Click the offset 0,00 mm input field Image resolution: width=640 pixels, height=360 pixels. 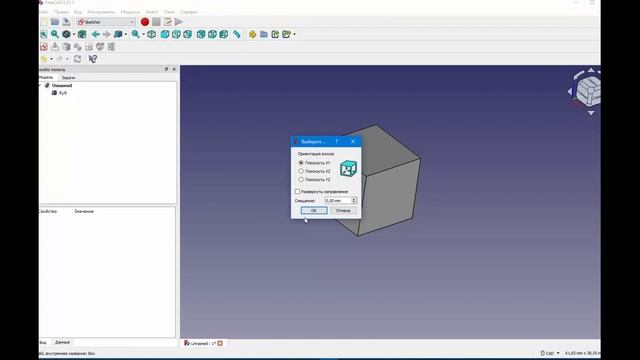[x=338, y=200]
